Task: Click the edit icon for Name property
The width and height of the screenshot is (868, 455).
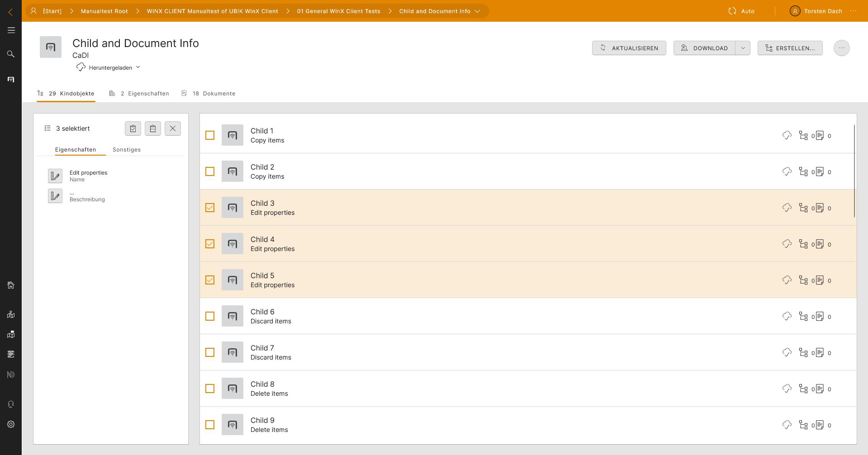Action: (55, 176)
